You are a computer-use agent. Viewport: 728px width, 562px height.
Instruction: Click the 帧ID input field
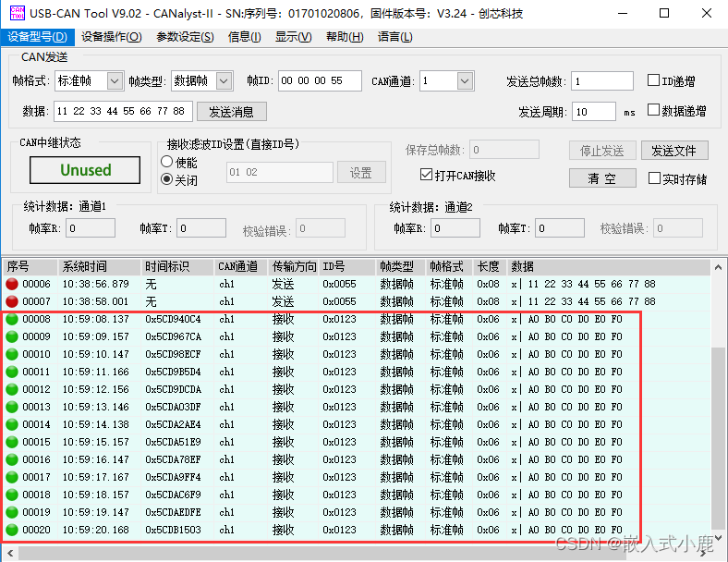[x=320, y=80]
